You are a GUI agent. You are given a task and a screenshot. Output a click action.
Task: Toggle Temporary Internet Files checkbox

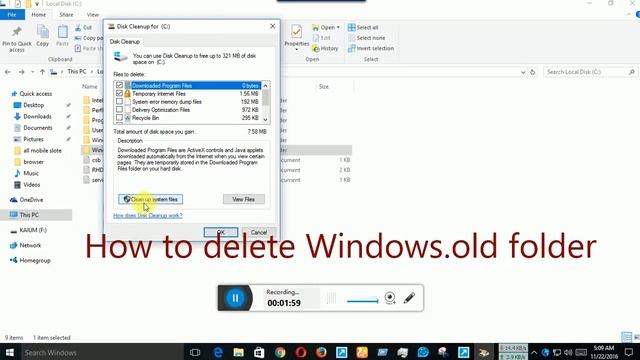(x=119, y=93)
